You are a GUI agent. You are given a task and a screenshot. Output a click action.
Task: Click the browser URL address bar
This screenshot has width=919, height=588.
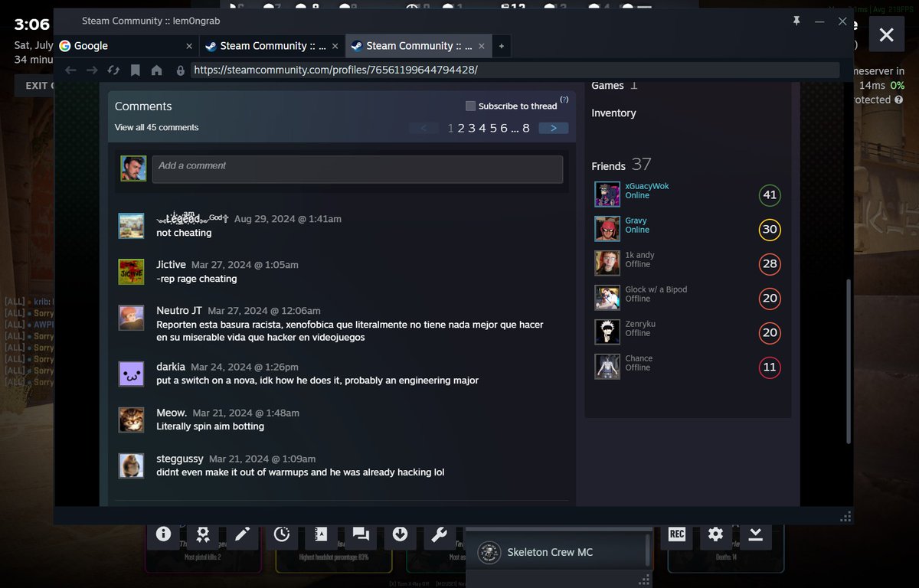tap(515, 70)
